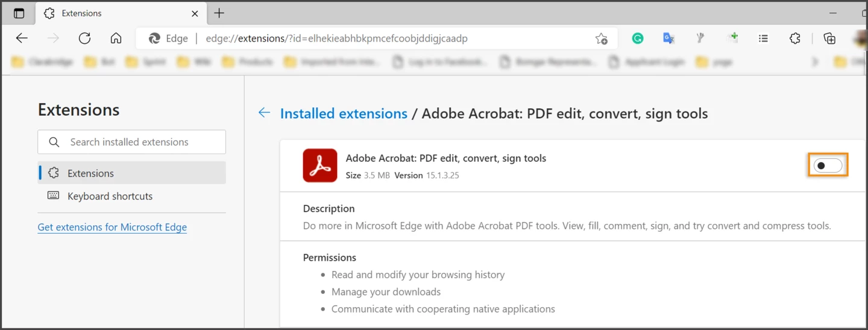The width and height of the screenshot is (868, 330).
Task: Close the Extensions browser tab
Action: [195, 13]
